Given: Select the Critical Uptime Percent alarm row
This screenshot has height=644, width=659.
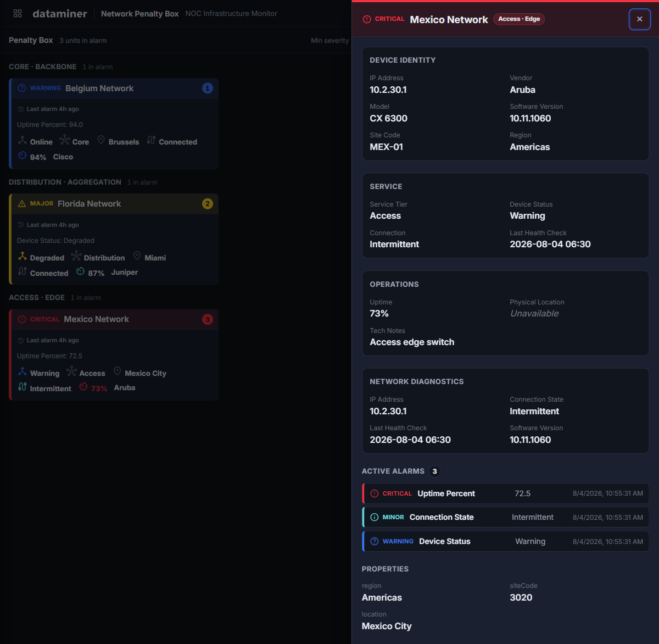Looking at the screenshot, I should [506, 493].
